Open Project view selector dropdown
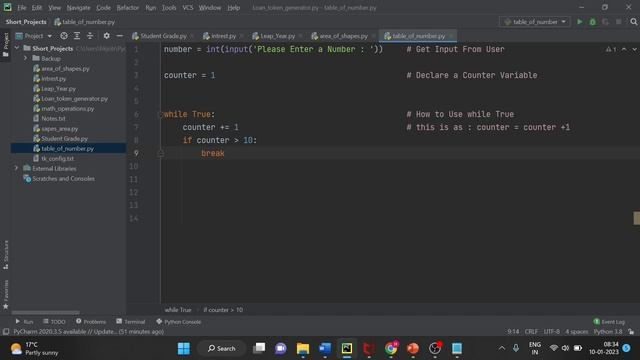 coord(34,36)
